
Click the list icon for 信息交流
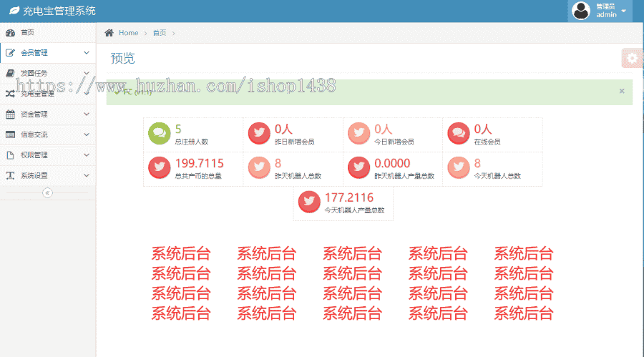coord(10,135)
